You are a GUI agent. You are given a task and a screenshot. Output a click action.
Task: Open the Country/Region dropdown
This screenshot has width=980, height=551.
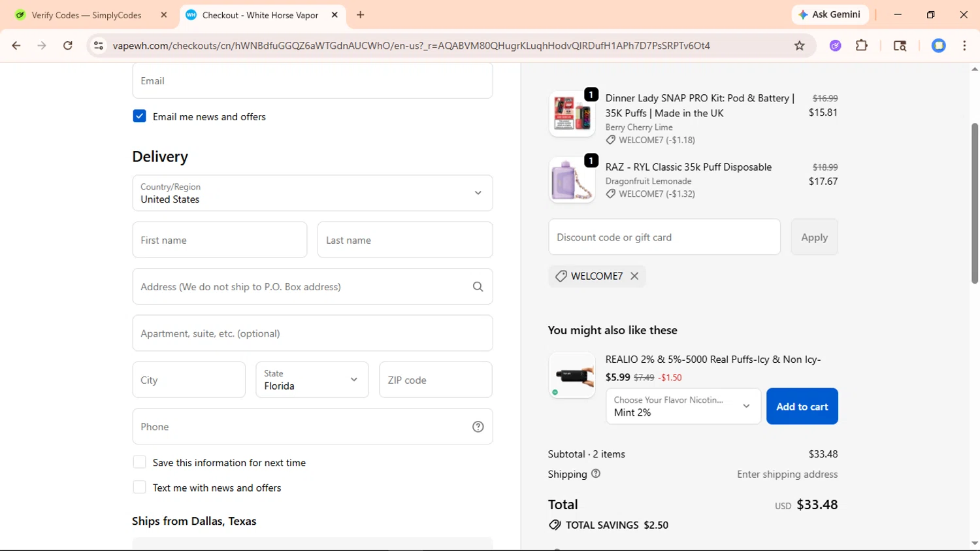(312, 193)
